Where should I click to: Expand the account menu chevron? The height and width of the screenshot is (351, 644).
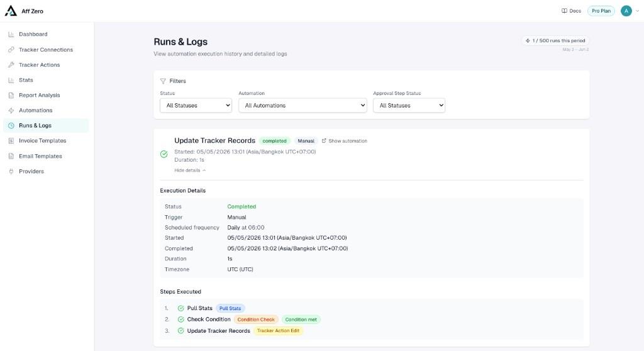point(638,11)
